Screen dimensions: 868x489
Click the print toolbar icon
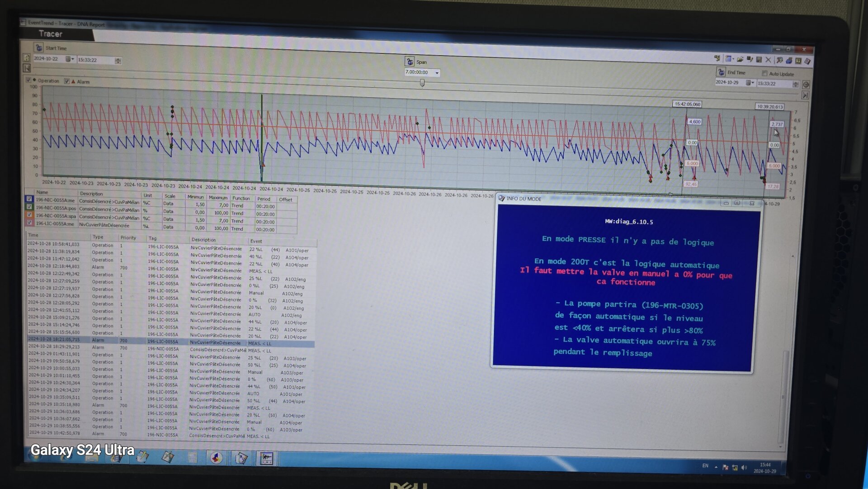click(789, 60)
